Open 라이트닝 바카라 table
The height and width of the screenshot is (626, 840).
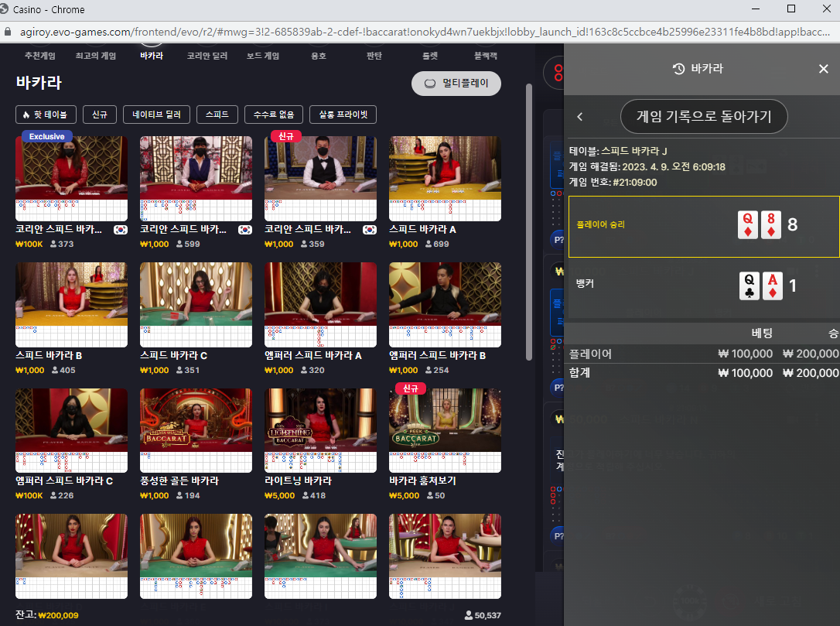point(320,430)
